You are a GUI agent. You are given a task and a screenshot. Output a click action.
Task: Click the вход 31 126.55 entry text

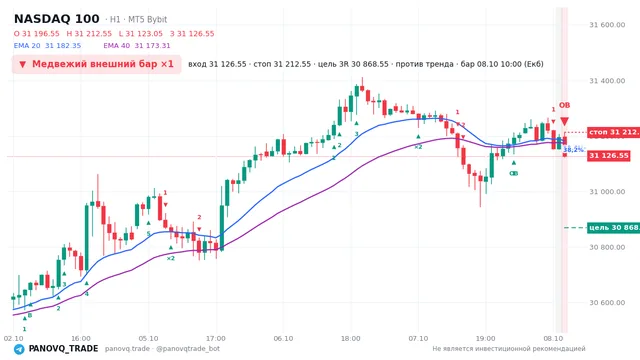(217, 64)
